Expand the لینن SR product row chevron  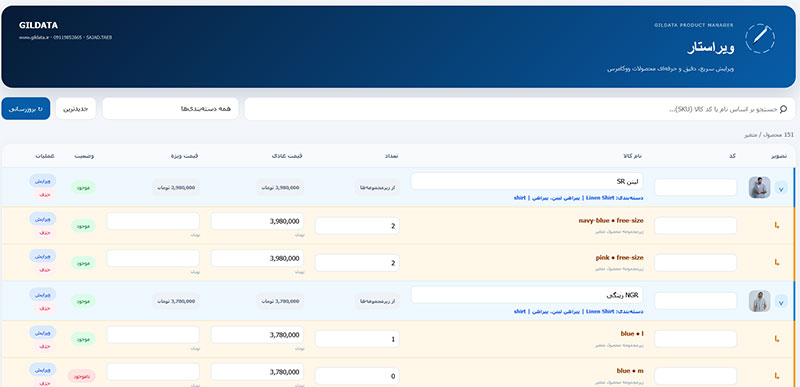(781, 188)
